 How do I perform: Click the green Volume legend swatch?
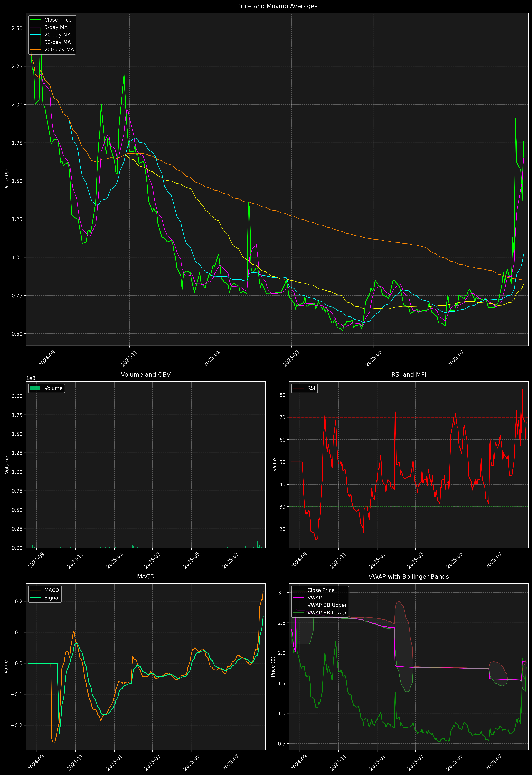(35, 388)
